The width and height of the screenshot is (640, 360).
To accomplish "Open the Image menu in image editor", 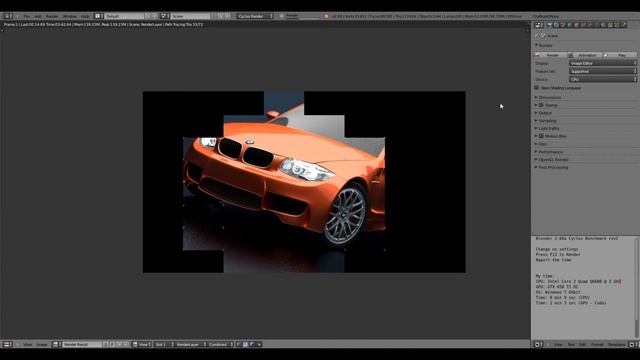I will point(42,344).
